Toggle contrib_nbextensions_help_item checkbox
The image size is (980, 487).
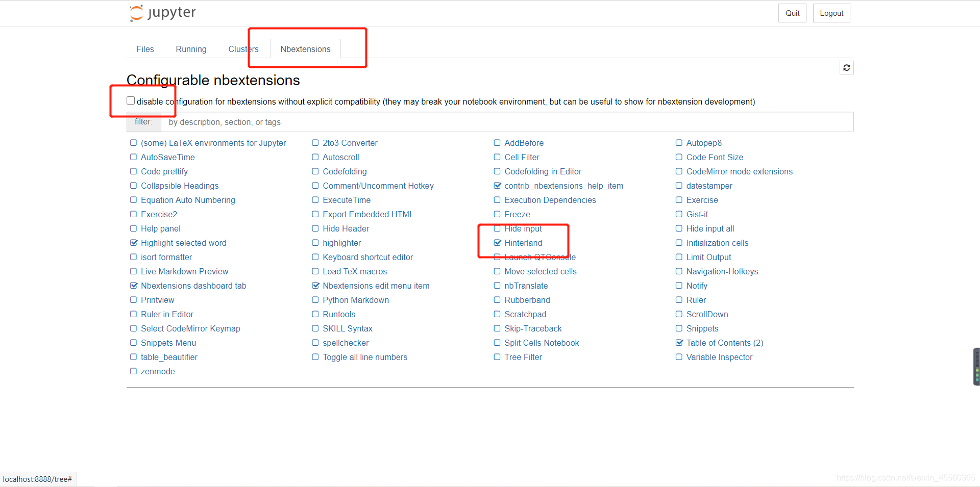tap(497, 186)
